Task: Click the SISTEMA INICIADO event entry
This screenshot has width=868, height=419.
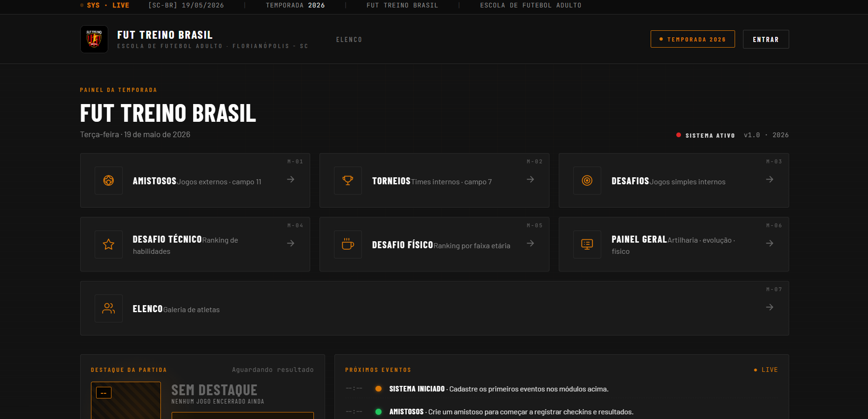Action: pyautogui.click(x=499, y=389)
